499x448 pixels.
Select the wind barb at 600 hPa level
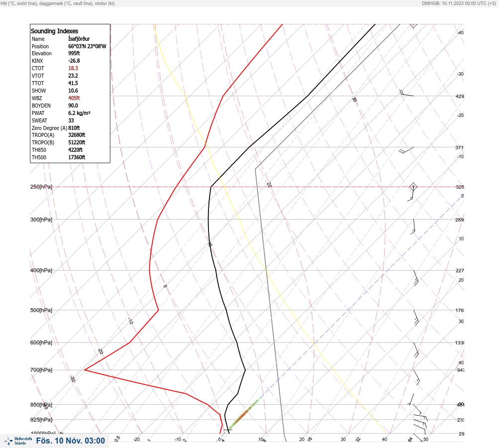(416, 350)
